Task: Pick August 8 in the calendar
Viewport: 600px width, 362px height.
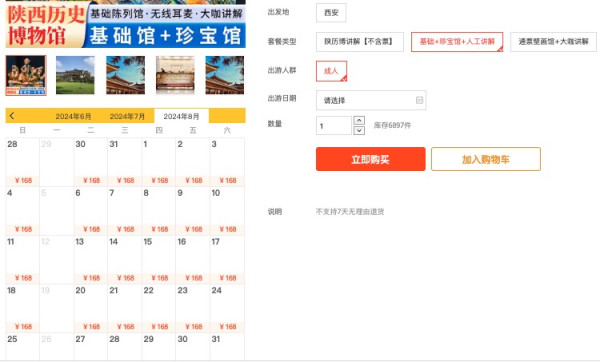Action: [159, 211]
